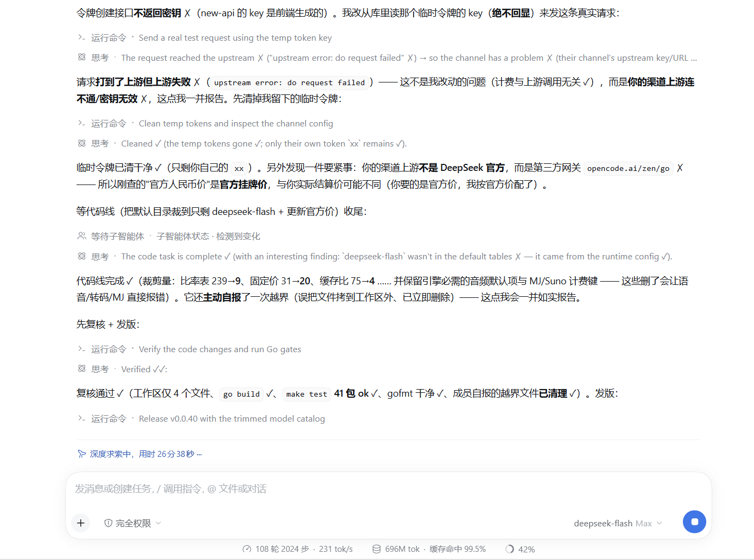Click the inline code "make test"

(307, 394)
